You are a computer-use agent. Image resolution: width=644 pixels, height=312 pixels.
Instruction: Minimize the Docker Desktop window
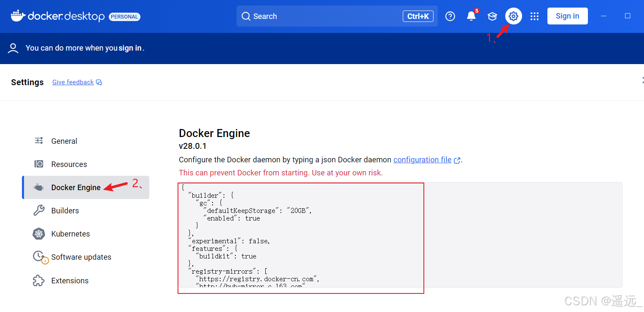[x=604, y=16]
